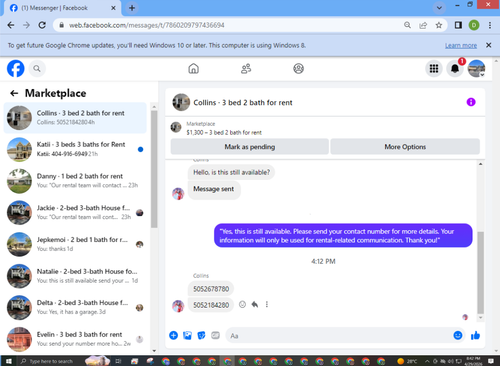Toggle Chrome side panel icon
This screenshot has height=366, width=500.
pos(458,25)
